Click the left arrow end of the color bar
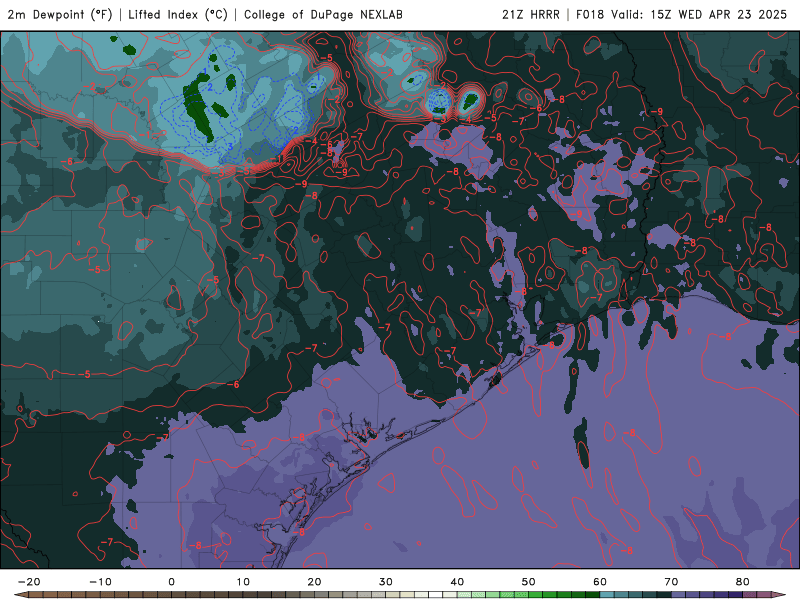 coord(20,595)
